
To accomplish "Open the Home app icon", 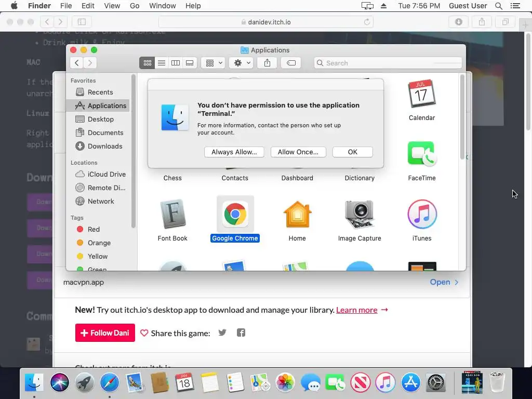I will pos(297,214).
